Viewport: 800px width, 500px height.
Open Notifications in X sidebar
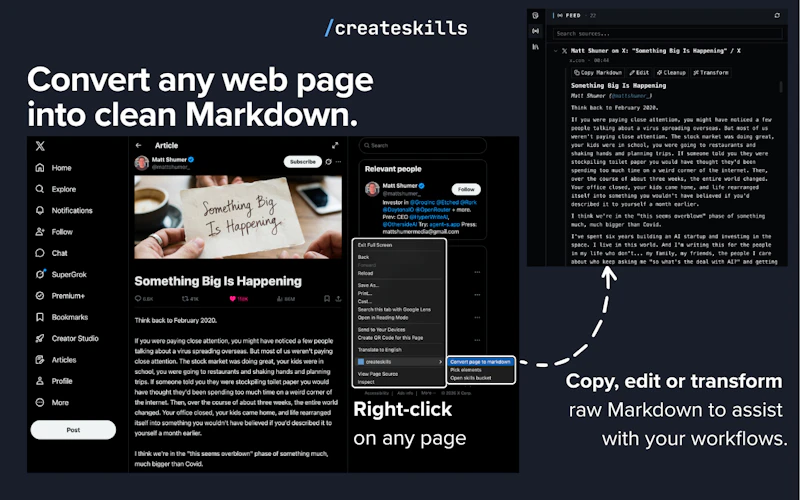64,211
